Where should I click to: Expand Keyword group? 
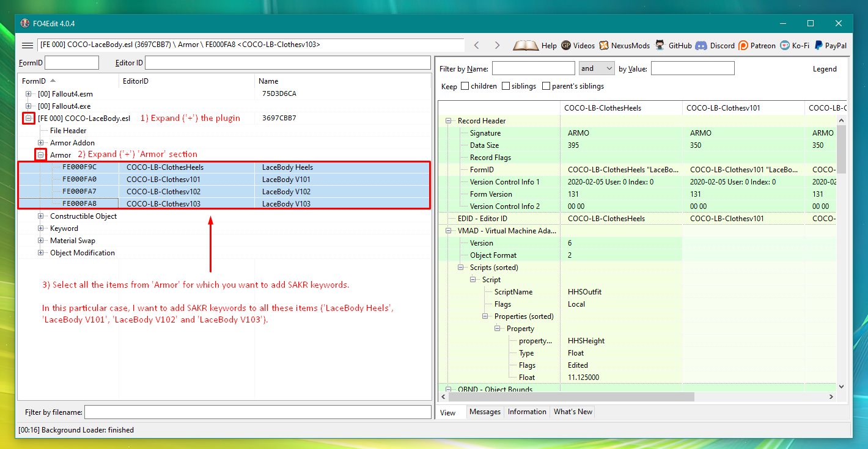pos(41,228)
